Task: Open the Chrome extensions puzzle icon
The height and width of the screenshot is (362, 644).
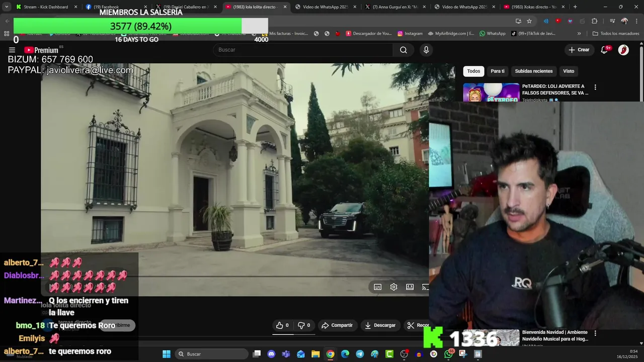Action: (594, 21)
